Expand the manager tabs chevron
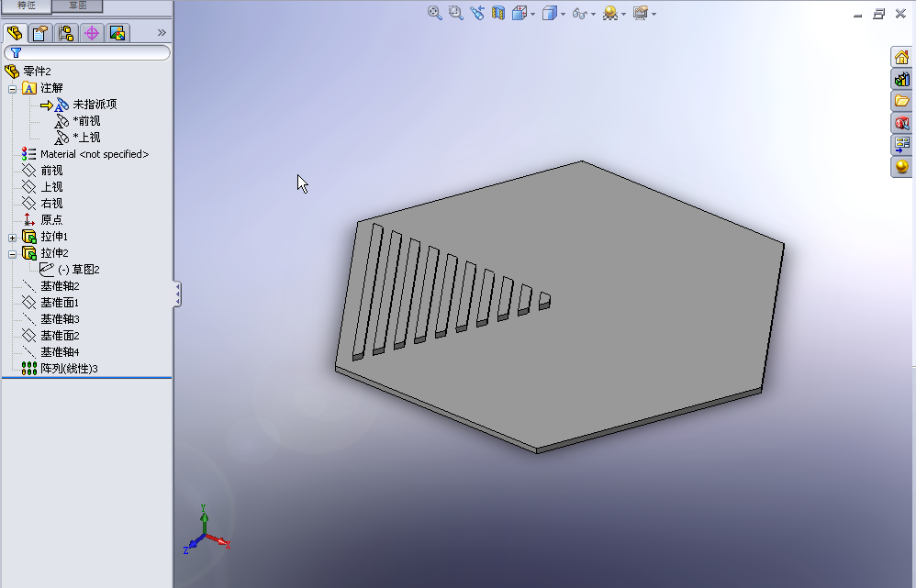 coord(162,33)
